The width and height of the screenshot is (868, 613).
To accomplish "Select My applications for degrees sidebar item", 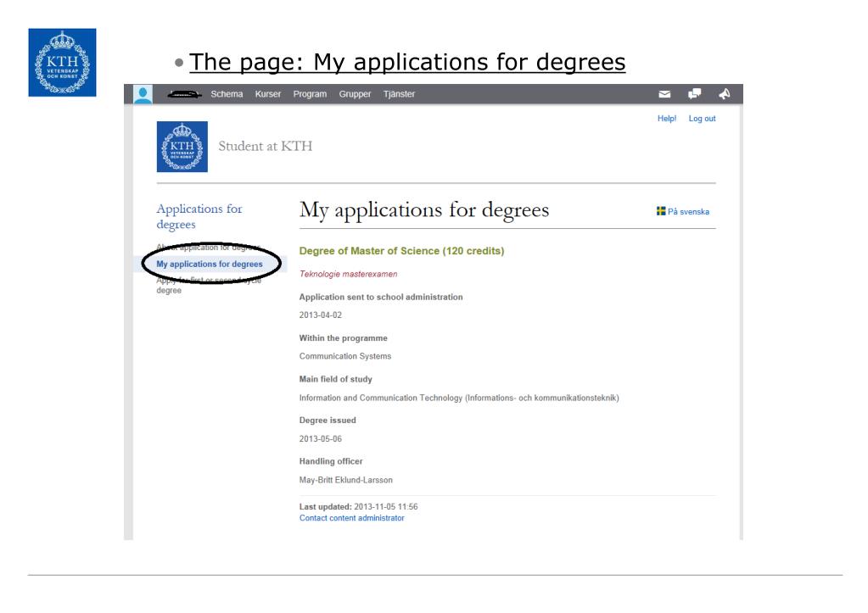I will (210, 264).
